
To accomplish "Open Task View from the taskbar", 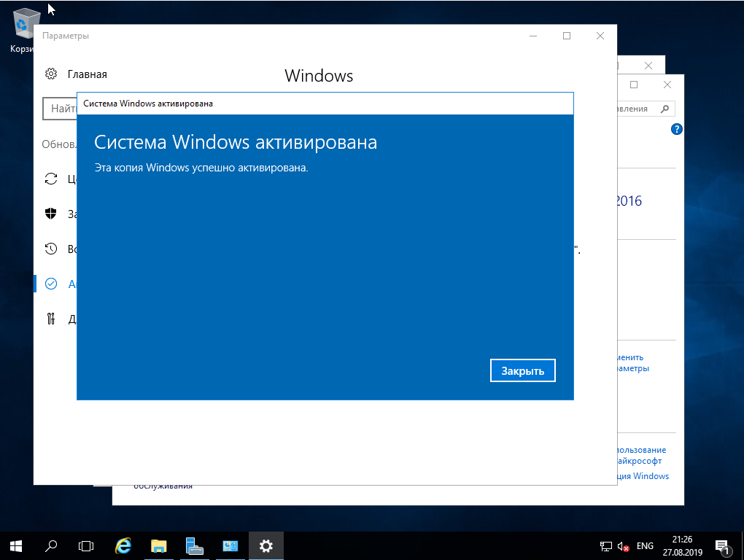I will click(x=86, y=545).
